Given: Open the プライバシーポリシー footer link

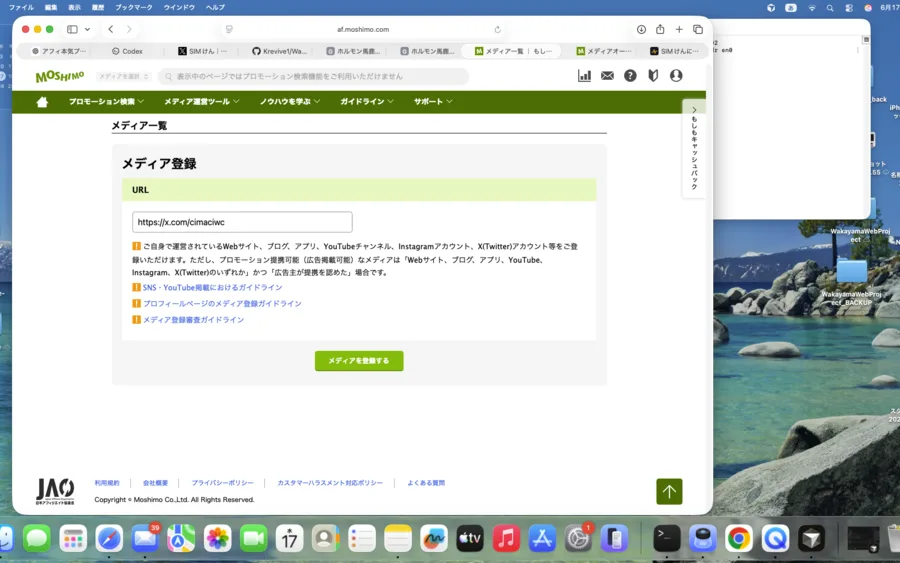Looking at the screenshot, I should 222,483.
